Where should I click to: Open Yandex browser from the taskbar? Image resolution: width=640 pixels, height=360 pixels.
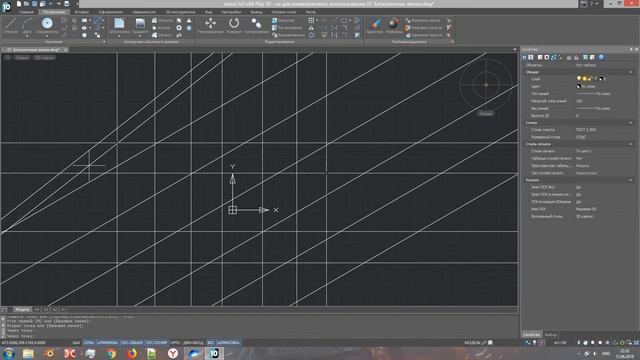[x=173, y=353]
